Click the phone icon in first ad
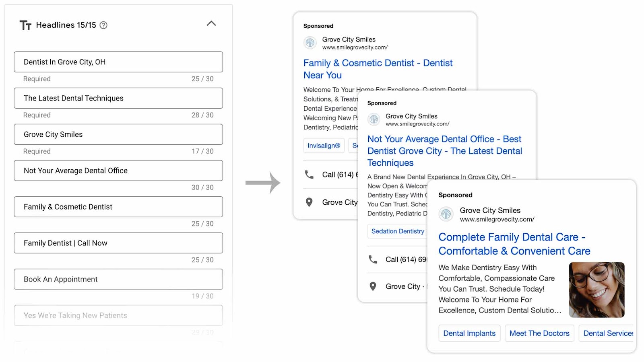Image resolution: width=644 pixels, height=362 pixels. 309,175
